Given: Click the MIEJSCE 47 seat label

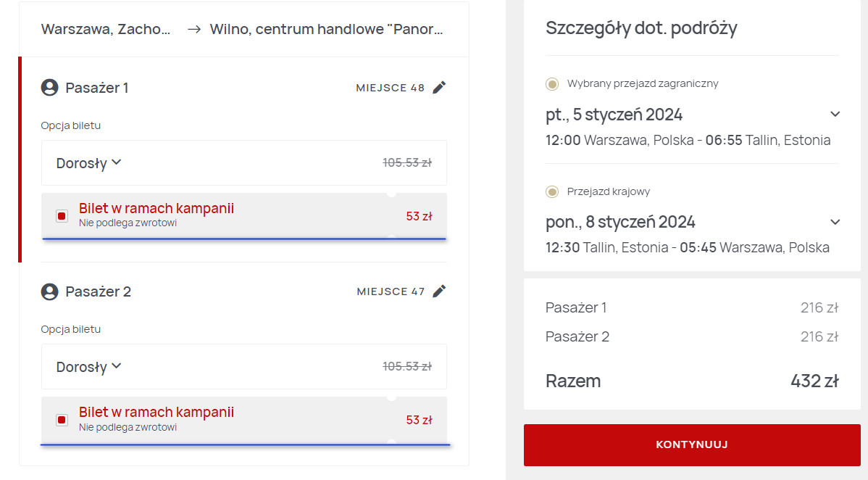Looking at the screenshot, I should click(391, 291).
